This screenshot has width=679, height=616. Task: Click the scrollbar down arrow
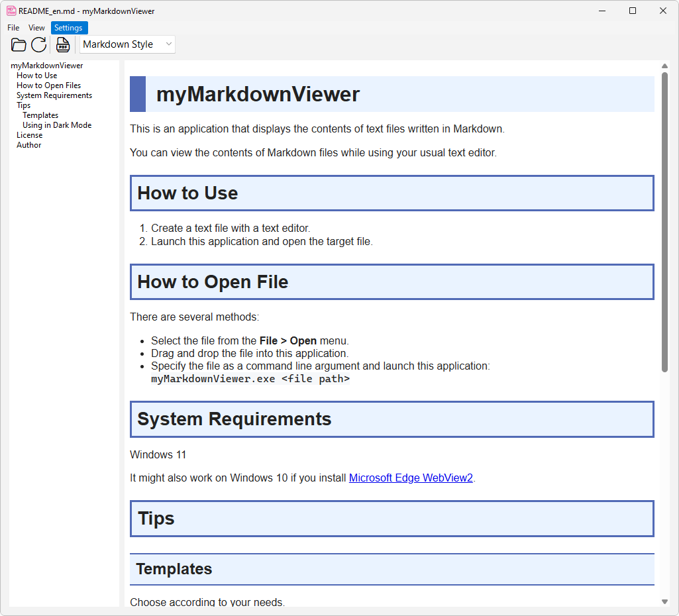pos(664,601)
